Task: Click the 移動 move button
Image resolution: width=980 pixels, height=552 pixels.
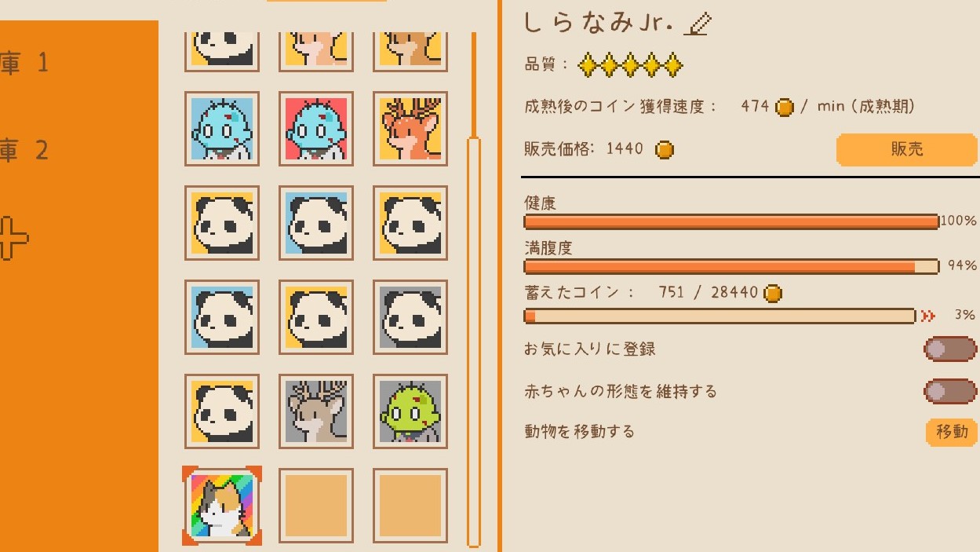Action: click(x=952, y=432)
